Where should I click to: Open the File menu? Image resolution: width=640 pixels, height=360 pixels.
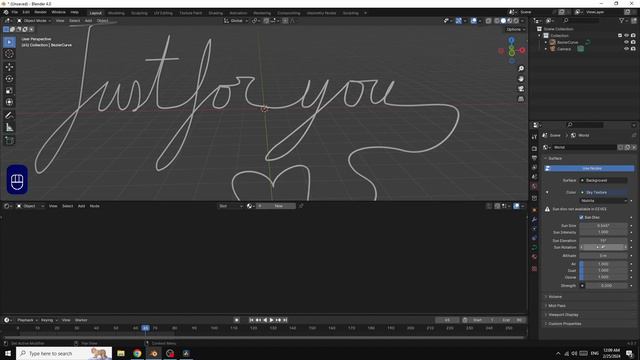15,12
